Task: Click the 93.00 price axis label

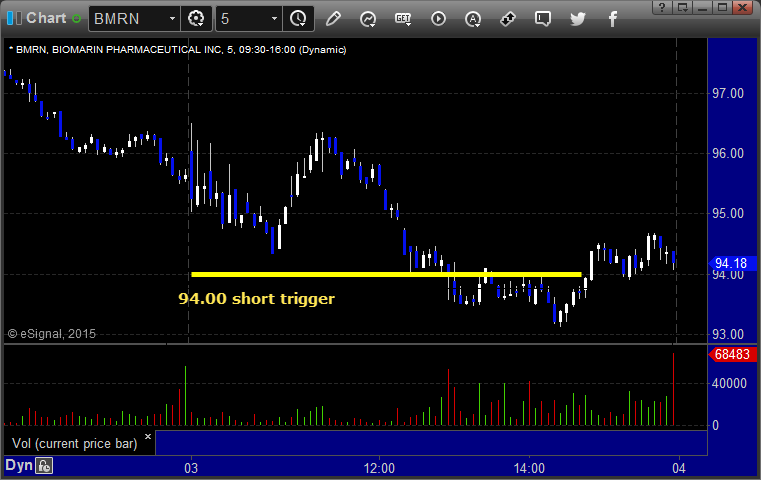Action: [x=728, y=334]
